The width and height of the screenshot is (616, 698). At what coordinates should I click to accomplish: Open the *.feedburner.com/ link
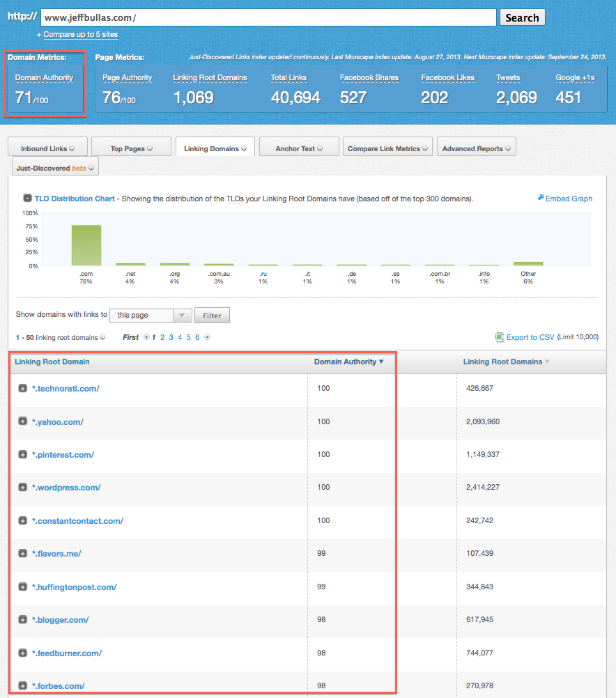pos(67,653)
